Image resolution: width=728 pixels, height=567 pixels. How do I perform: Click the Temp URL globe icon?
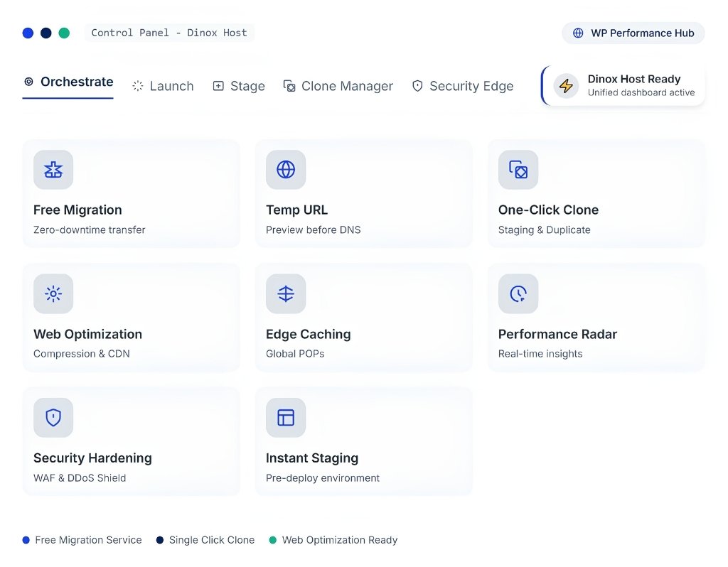(286, 170)
